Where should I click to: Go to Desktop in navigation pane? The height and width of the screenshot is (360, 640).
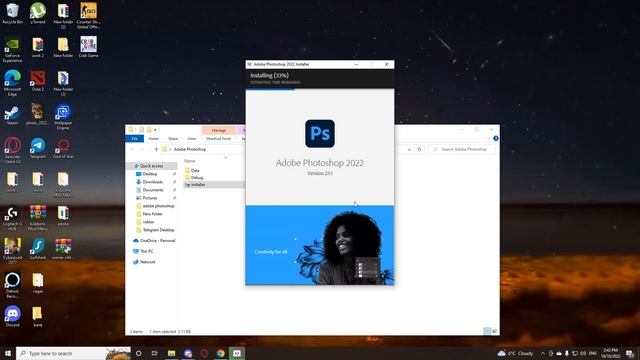(150, 174)
